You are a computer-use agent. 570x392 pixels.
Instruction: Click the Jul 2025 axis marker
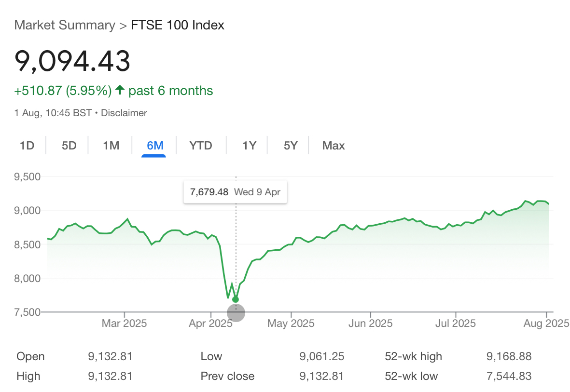(456, 324)
